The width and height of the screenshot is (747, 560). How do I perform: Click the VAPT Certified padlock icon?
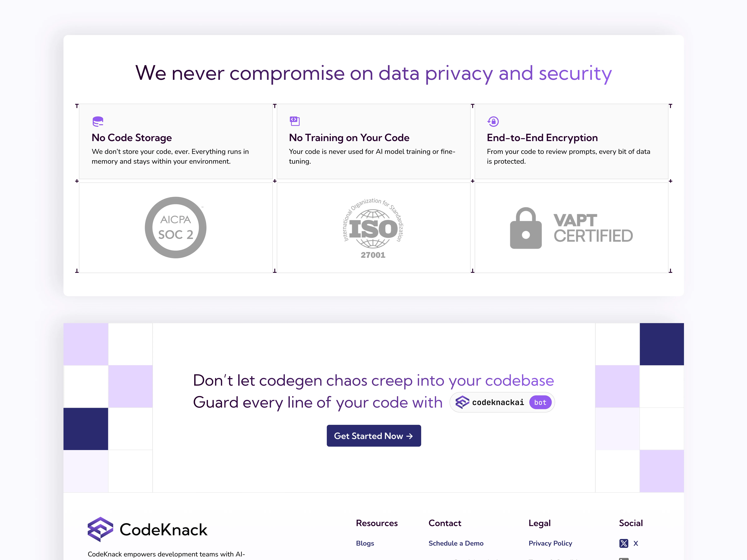click(525, 228)
